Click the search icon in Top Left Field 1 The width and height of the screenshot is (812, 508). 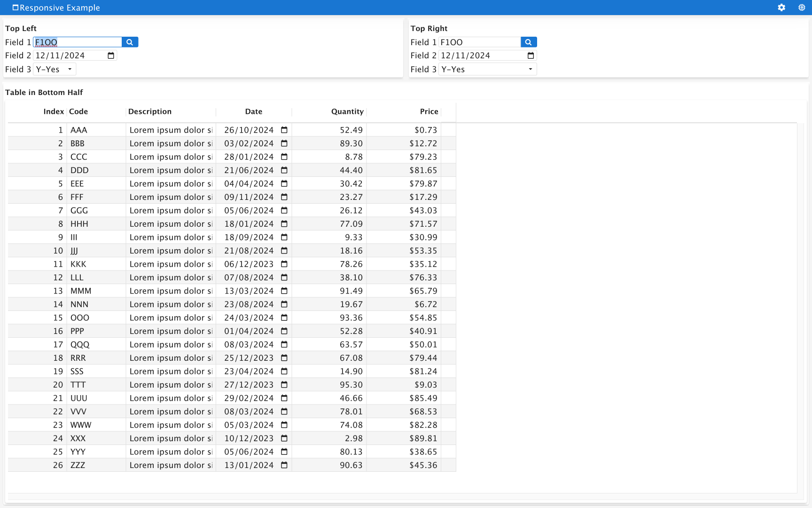130,42
